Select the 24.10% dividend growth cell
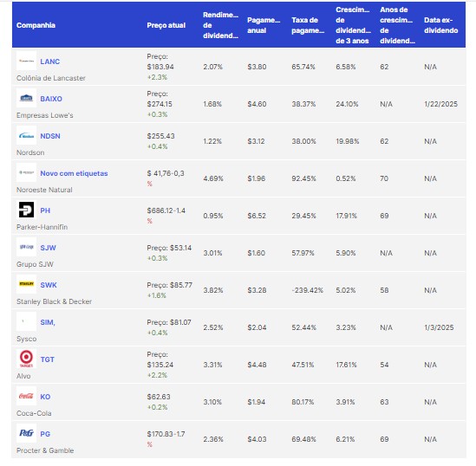476x466 pixels. [347, 104]
